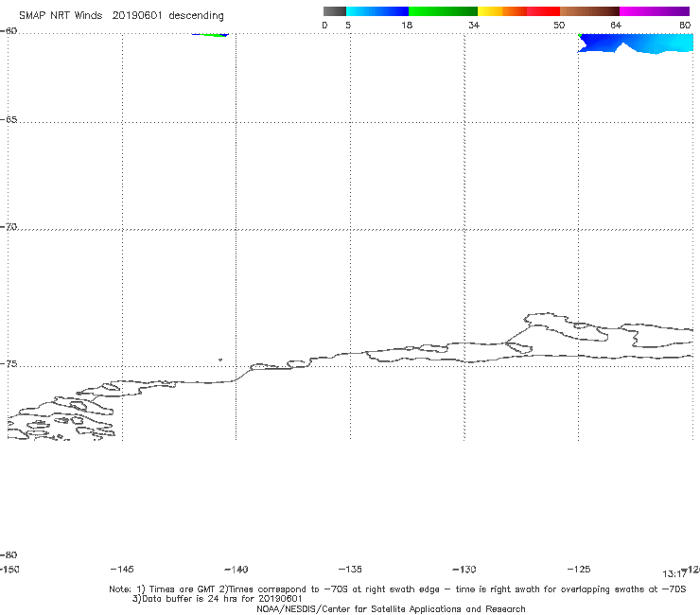The height and width of the screenshot is (615, 700).
Task: Click the longitude label '-145'
Action: 122,569
